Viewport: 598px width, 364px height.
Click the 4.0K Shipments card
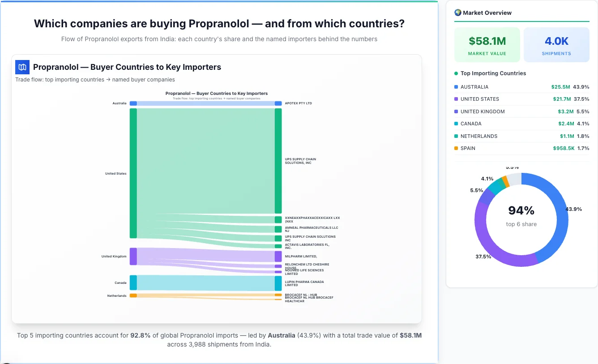pos(556,44)
